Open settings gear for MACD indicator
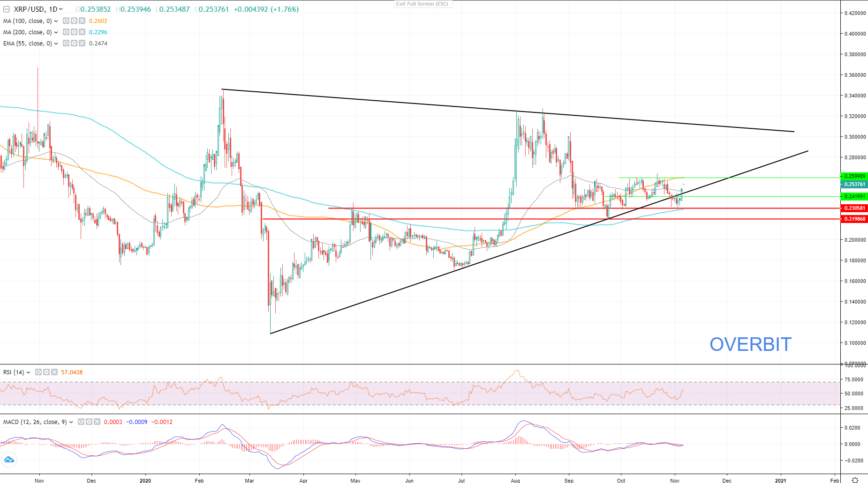This screenshot has width=868, height=483. point(89,422)
